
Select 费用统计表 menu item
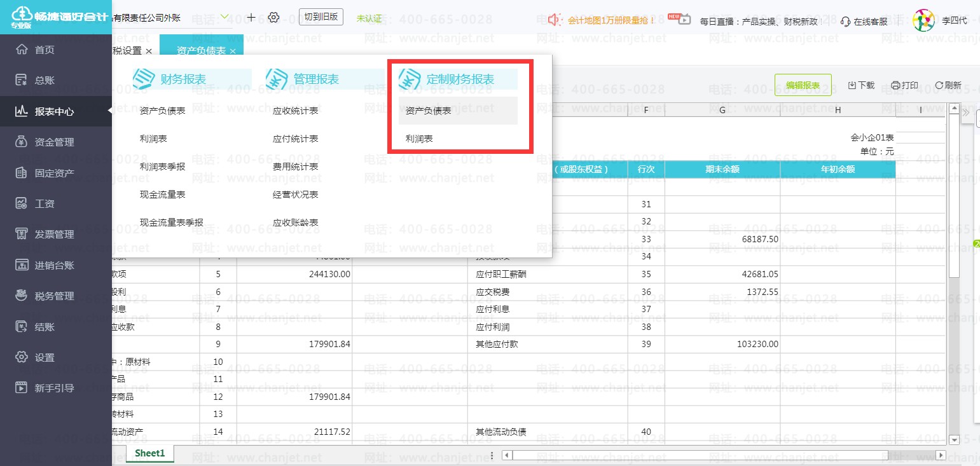pyautogui.click(x=296, y=167)
